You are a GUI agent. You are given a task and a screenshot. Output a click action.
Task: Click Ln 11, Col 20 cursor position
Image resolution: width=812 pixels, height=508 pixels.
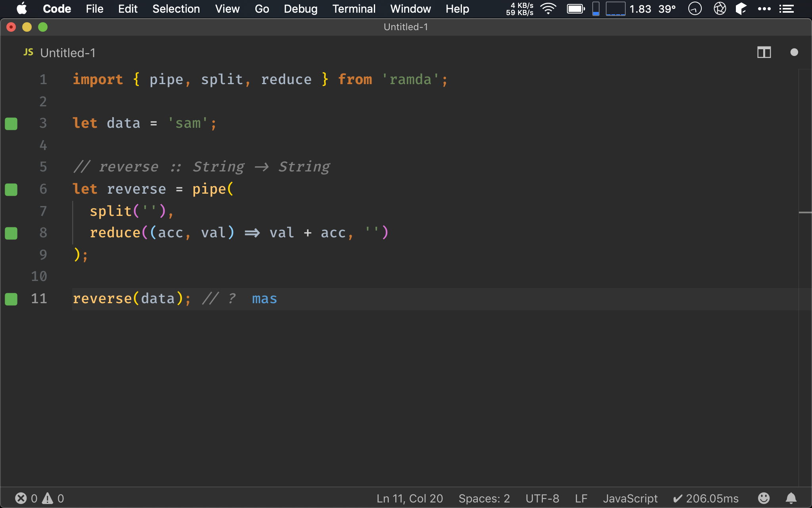pyautogui.click(x=410, y=498)
